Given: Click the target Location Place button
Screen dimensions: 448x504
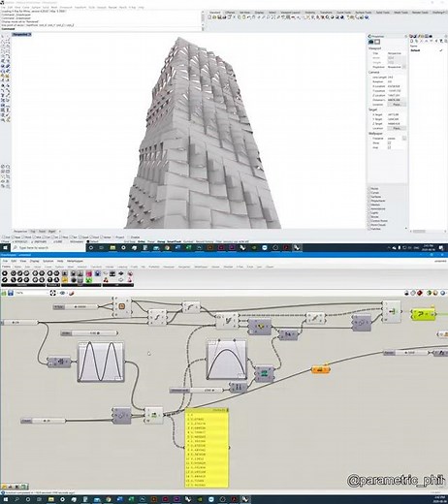Looking at the screenshot, I should [397, 128].
